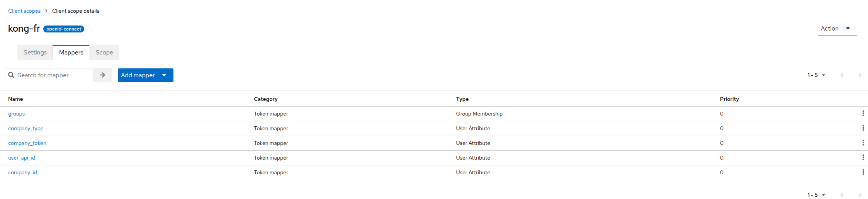Image resolution: width=868 pixels, height=199 pixels.
Task: Expand the Action dropdown
Action: (837, 29)
